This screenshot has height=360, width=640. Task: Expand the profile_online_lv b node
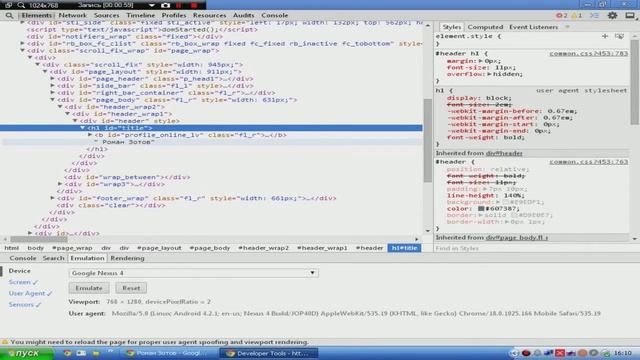(x=90, y=135)
